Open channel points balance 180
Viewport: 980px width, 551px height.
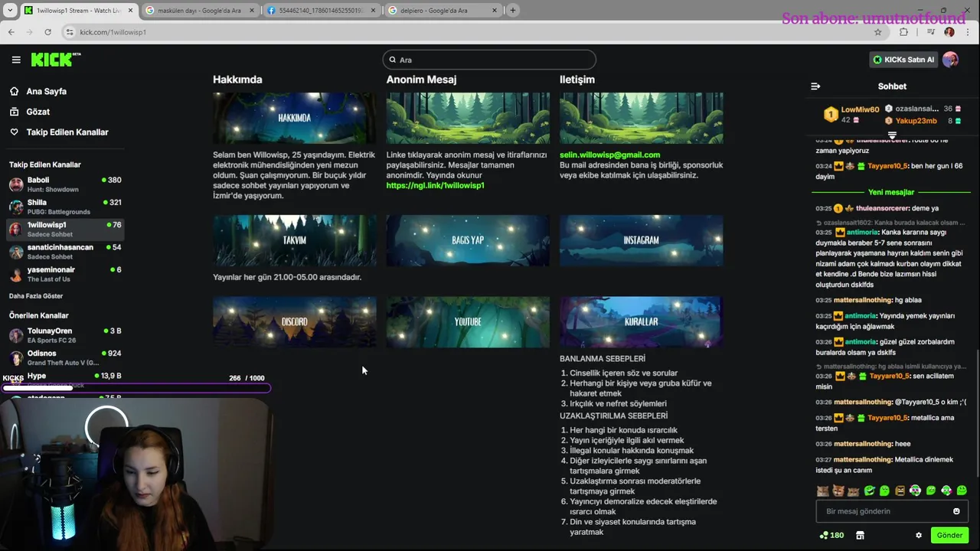831,535
